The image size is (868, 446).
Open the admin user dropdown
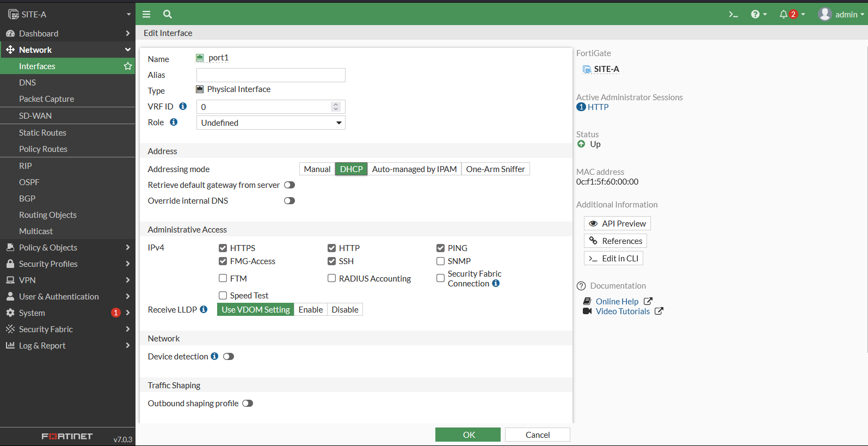(x=841, y=14)
